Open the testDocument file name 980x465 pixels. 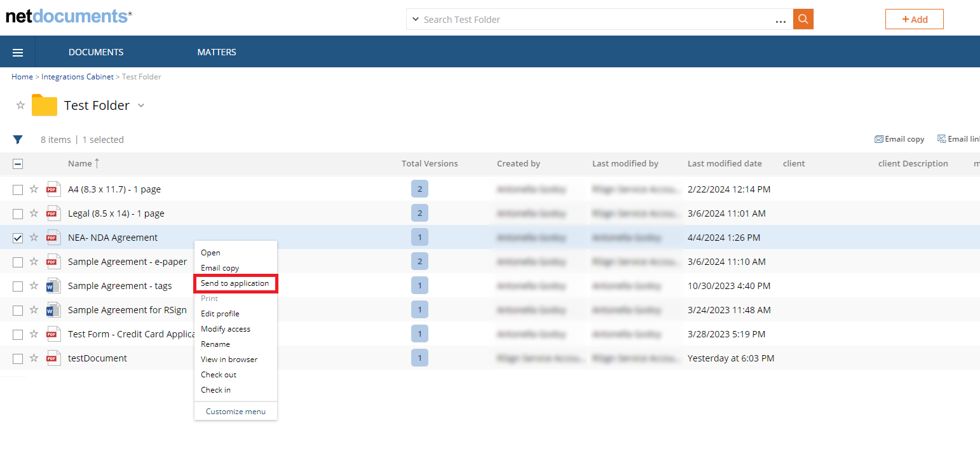point(97,358)
